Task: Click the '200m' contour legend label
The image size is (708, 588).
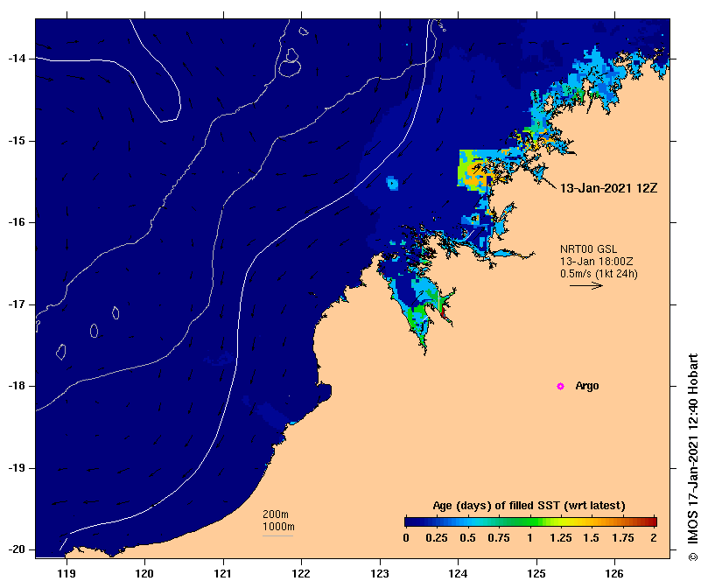Action: click(x=276, y=514)
